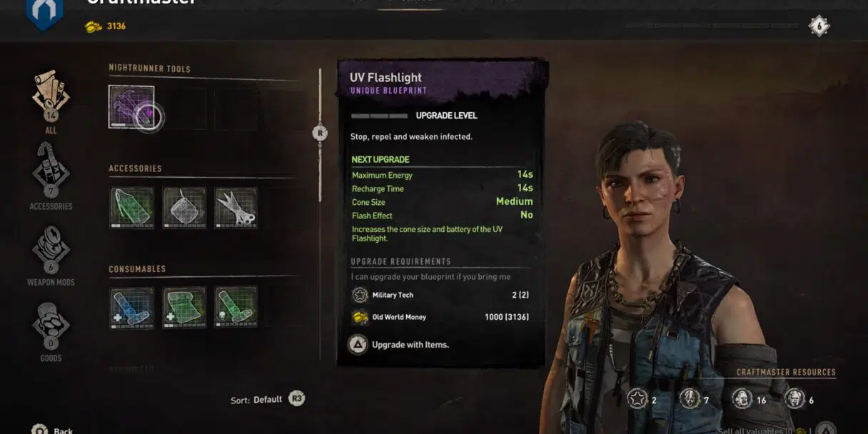The width and height of the screenshot is (868, 434).
Task: Click the Military Tech requirement row
Action: coord(440,295)
